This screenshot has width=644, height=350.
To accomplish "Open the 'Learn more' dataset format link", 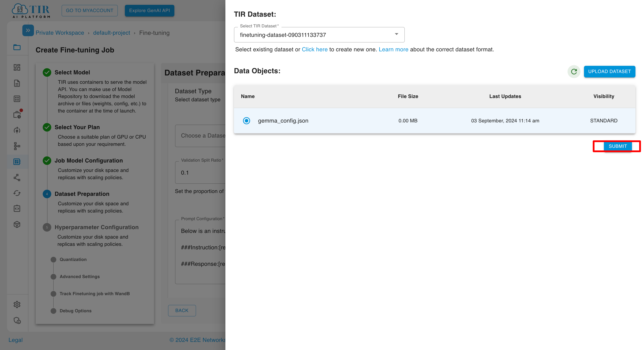I will click(x=393, y=50).
